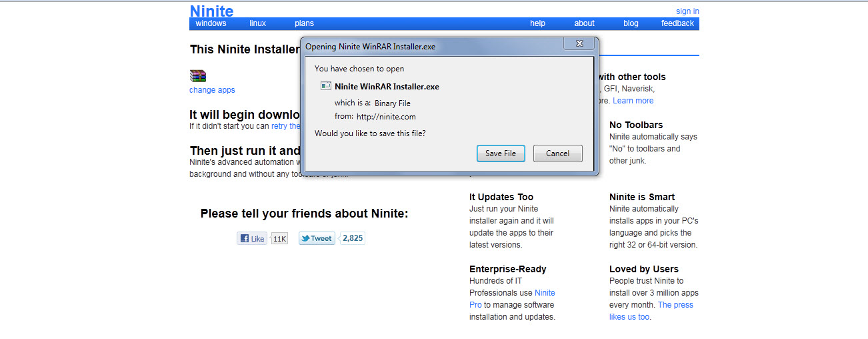Viewport: 868px width, 339px height.
Task: Open the about menu item
Action: click(584, 23)
